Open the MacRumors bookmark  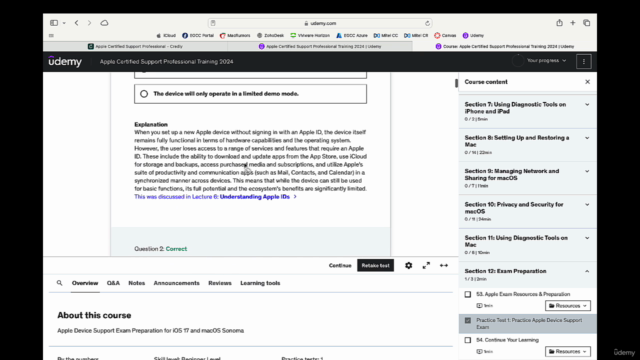[235, 36]
